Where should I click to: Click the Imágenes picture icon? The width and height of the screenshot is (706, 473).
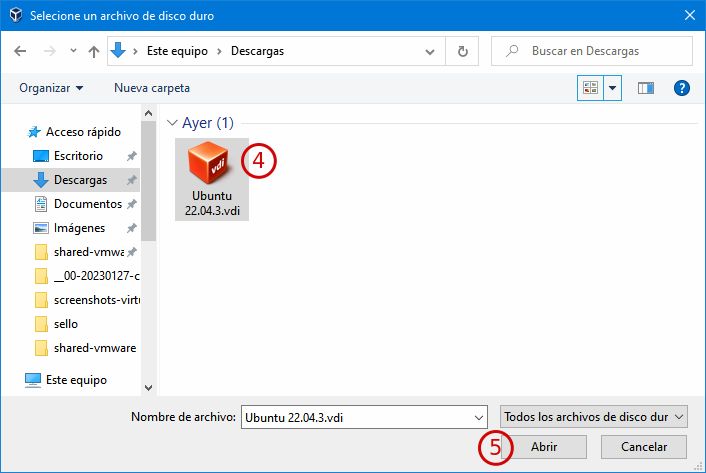[x=41, y=228]
